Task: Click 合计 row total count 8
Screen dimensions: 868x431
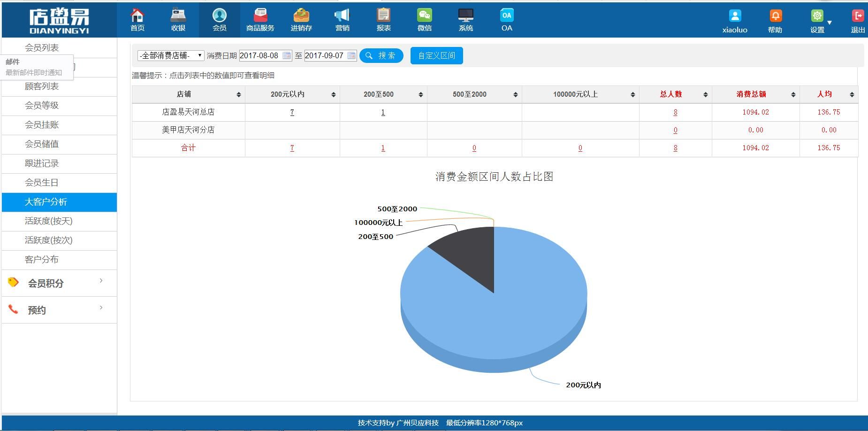Action: coord(675,148)
